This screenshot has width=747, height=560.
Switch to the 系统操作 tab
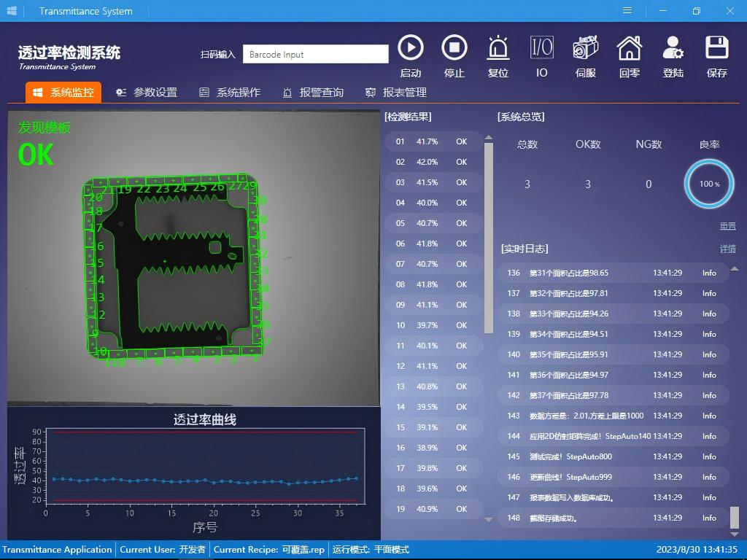230,93
